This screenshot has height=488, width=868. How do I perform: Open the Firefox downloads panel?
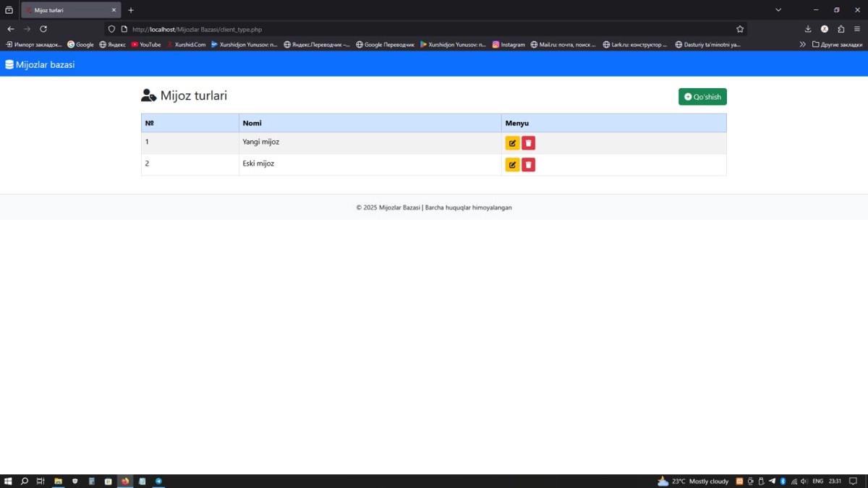808,29
